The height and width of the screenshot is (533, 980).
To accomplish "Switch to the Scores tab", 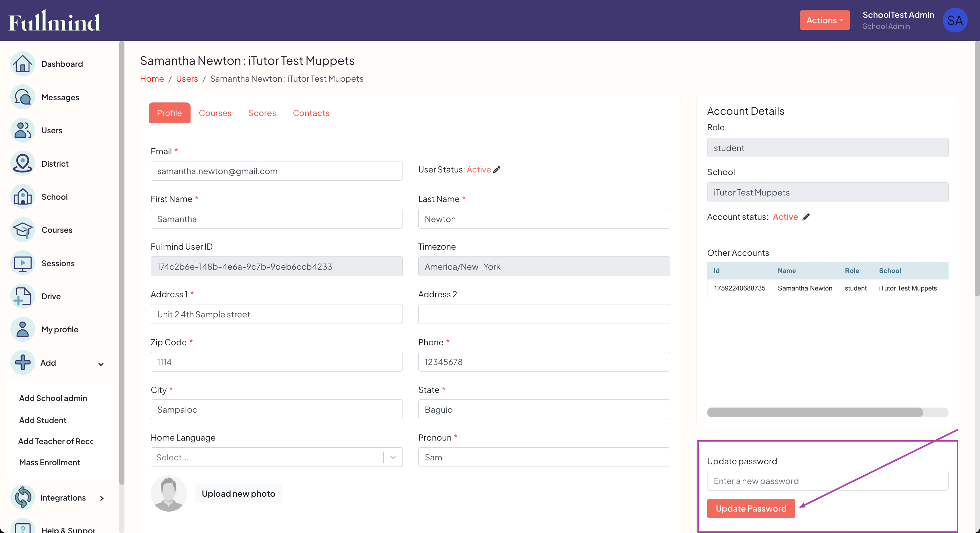I will (262, 113).
